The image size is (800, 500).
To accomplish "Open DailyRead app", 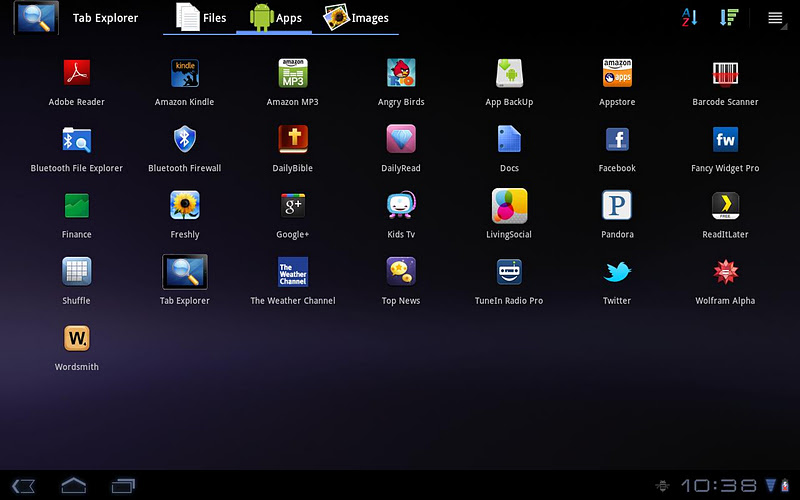I will (401, 139).
